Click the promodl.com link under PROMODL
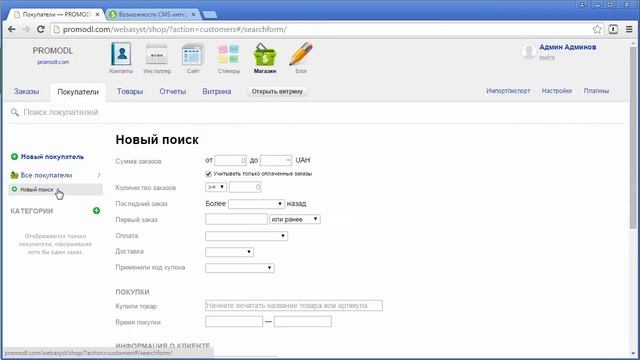The height and width of the screenshot is (360, 640). pos(53,62)
